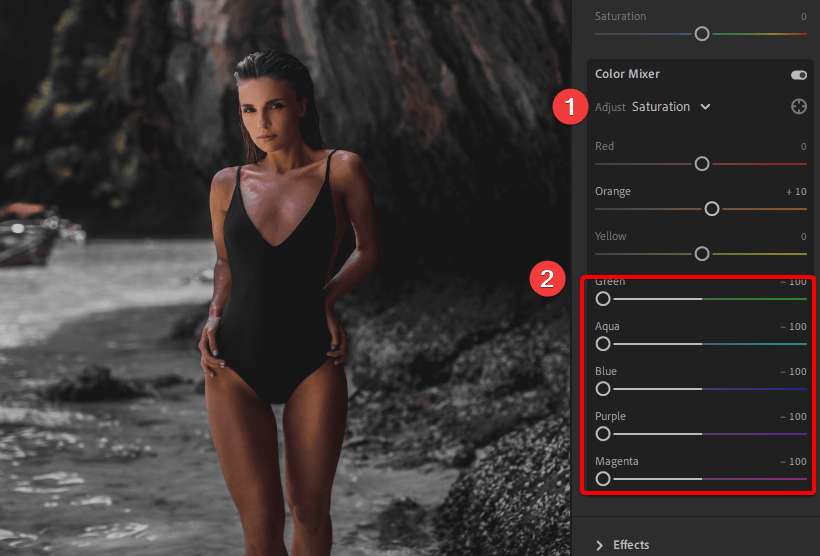Click the top Saturation slider handle
The width and height of the screenshot is (820, 556).
click(x=702, y=34)
